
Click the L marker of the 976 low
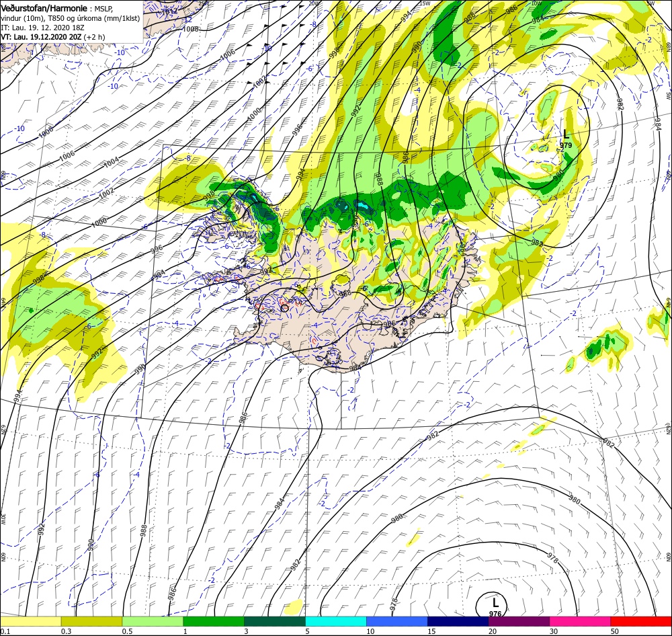(x=495, y=602)
